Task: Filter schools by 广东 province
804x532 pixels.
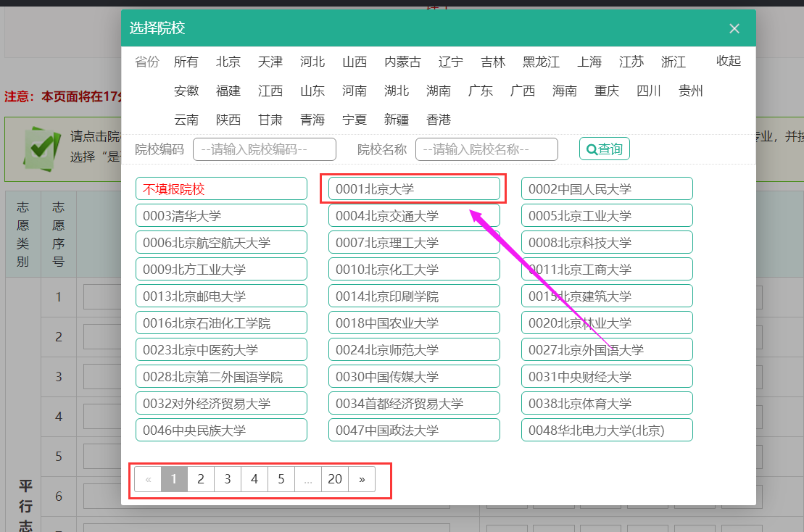Action: coord(480,91)
